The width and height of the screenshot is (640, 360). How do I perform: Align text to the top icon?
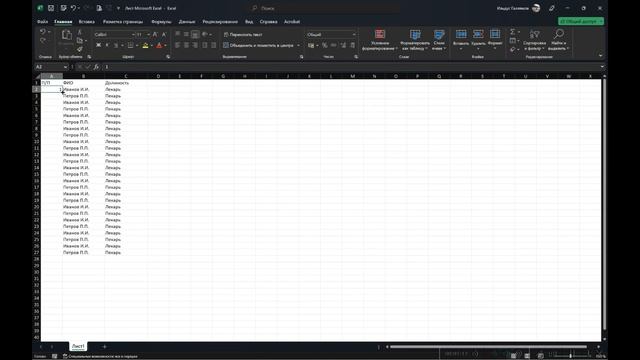point(178,34)
